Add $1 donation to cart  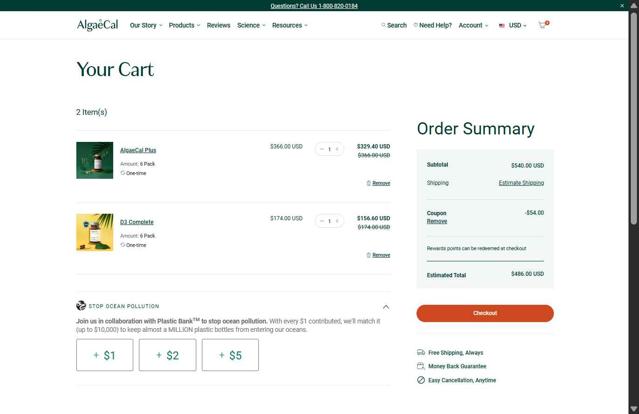tap(105, 355)
